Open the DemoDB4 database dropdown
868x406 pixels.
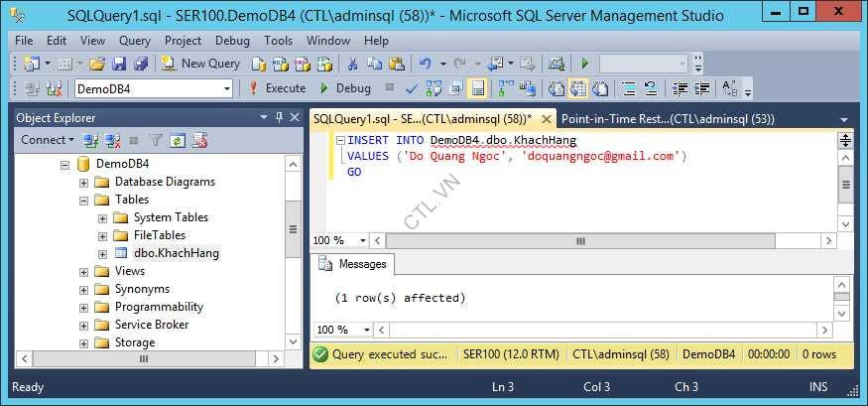227,88
